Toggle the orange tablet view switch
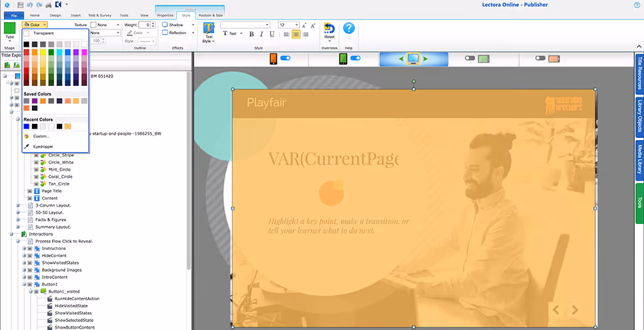This screenshot has width=644, height=330. coord(541,58)
